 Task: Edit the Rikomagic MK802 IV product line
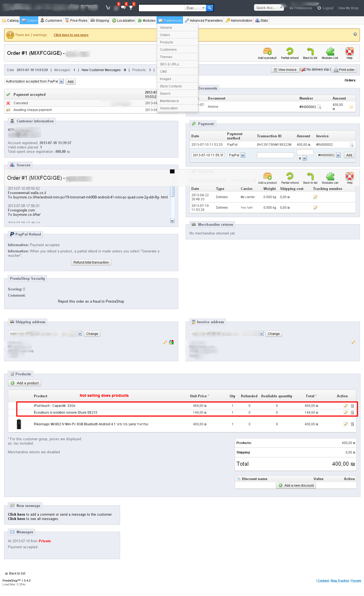[346, 424]
